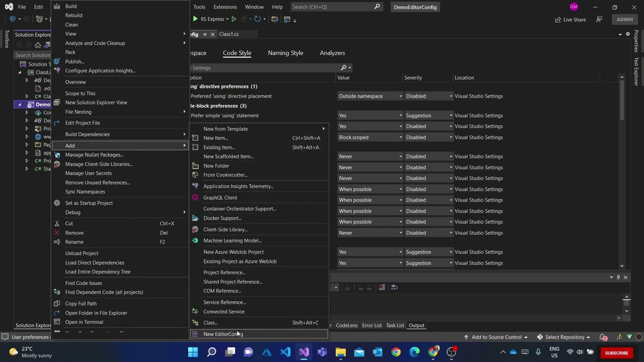Click Publish globe icon
This screenshot has height=362, width=644.
tap(57, 61)
